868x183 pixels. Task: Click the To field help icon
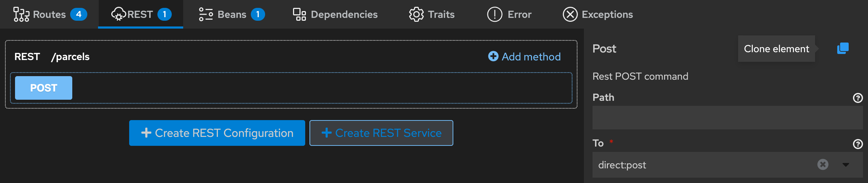point(858,144)
